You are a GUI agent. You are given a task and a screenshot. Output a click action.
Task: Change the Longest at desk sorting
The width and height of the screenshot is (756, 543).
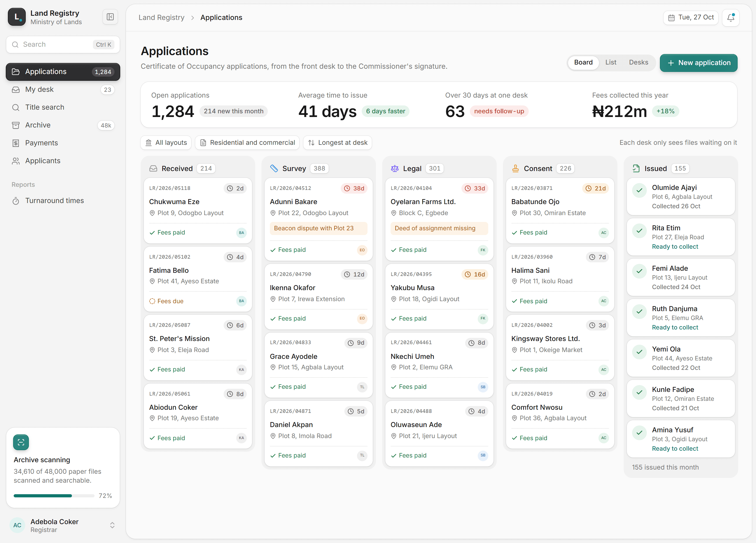337,143
